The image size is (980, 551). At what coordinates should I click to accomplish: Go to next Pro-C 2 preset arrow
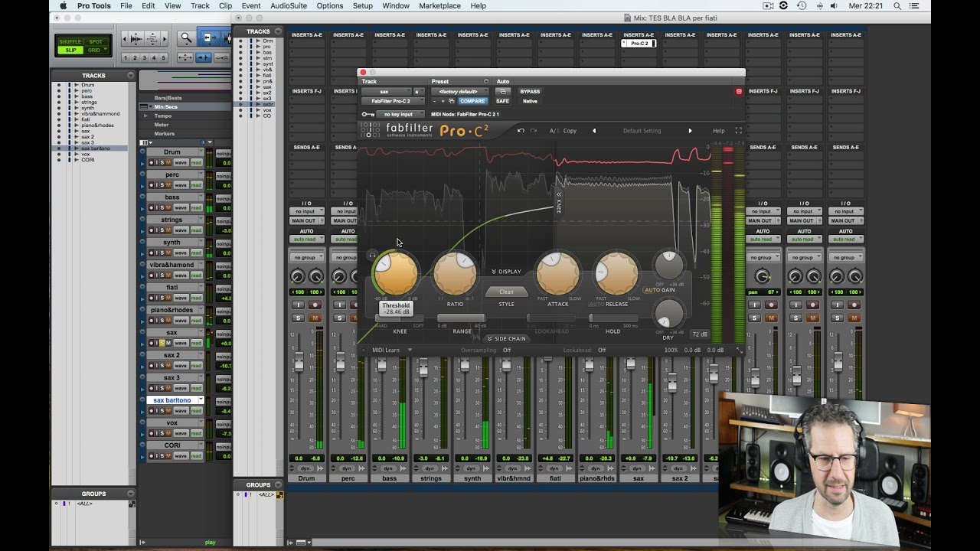pyautogui.click(x=690, y=130)
